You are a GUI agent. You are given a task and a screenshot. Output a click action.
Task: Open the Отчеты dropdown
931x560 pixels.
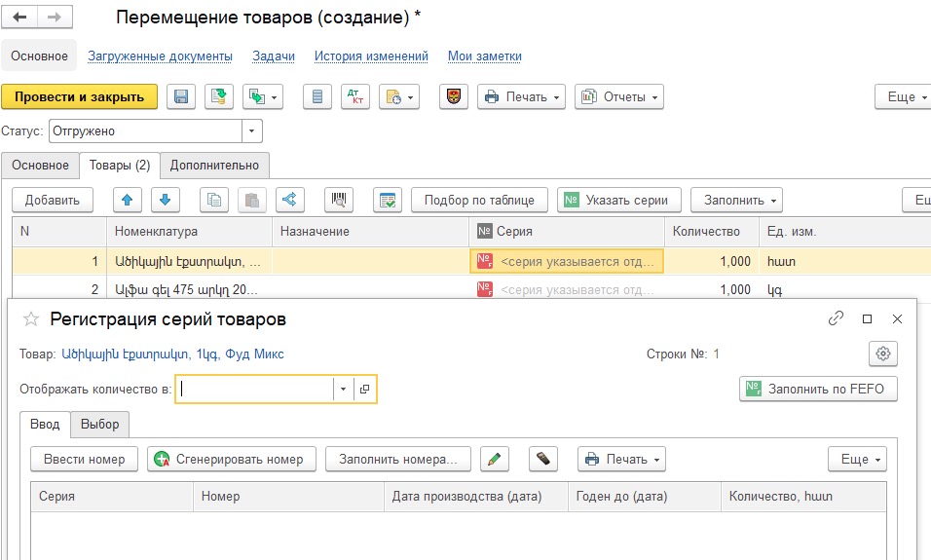619,96
